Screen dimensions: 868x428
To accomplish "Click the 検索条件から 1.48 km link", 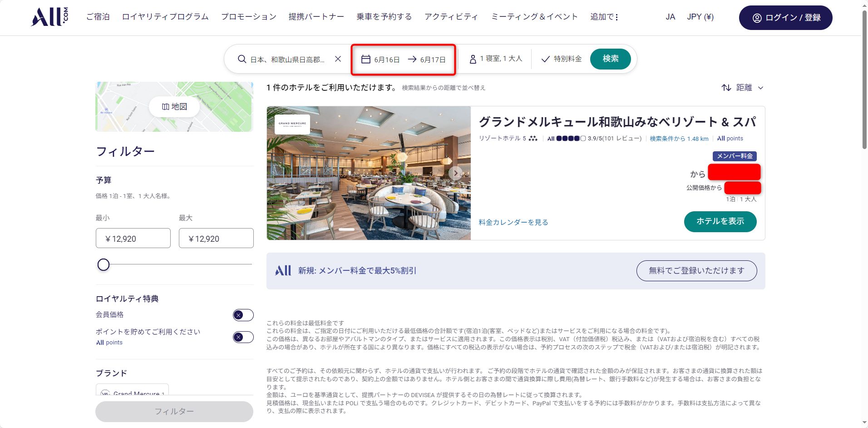I will tap(679, 139).
